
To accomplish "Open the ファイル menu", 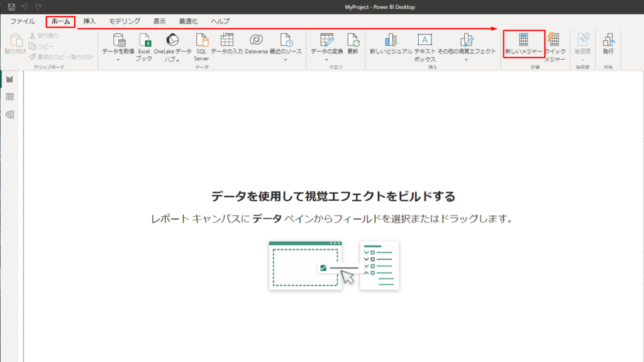I will coord(23,21).
